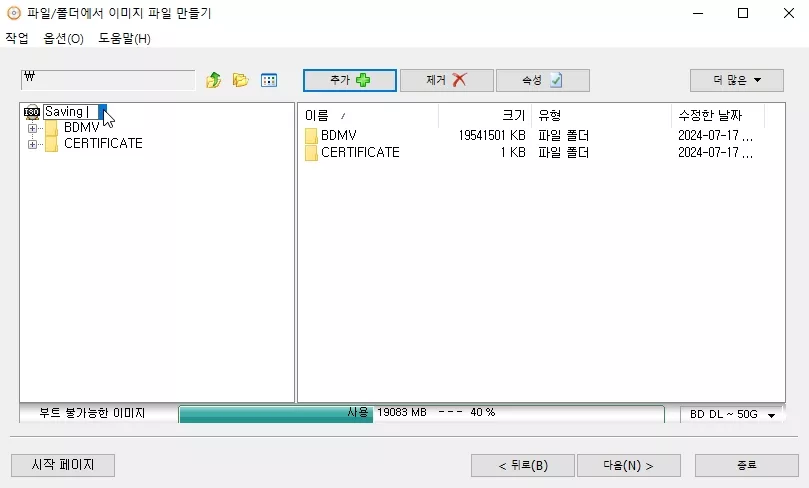Maximize the window

(x=743, y=13)
